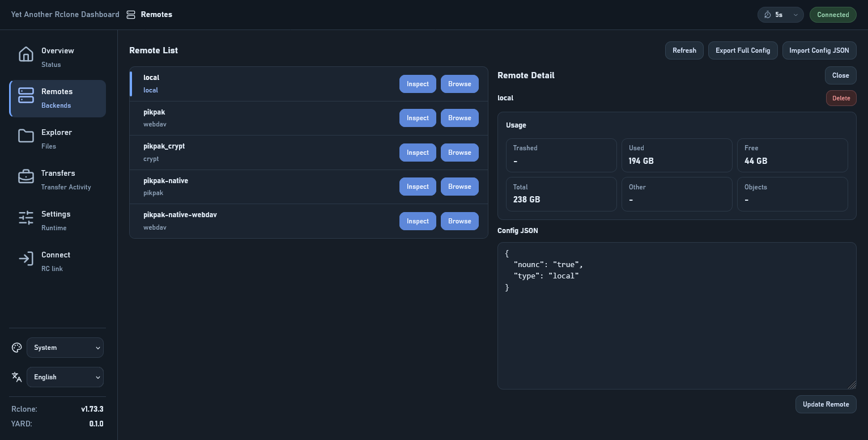Open Connect via the RC link icon
This screenshot has height=440, width=868.
[26, 259]
